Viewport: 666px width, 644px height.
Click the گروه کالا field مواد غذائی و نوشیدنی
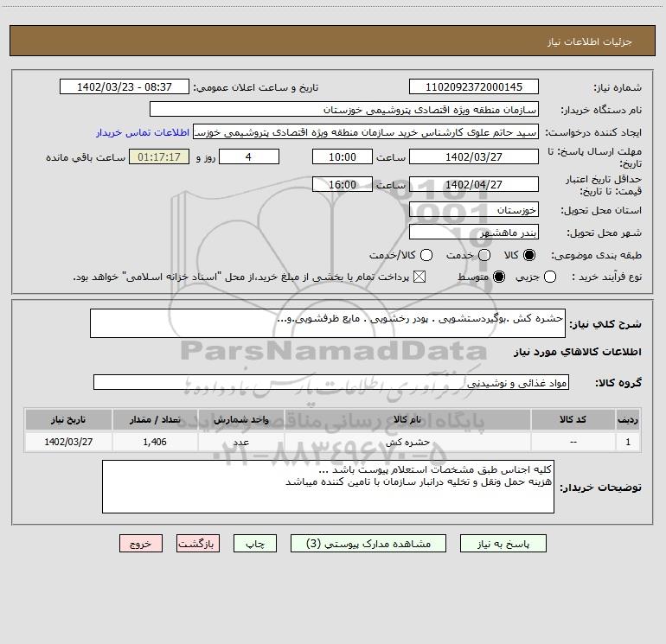click(331, 382)
